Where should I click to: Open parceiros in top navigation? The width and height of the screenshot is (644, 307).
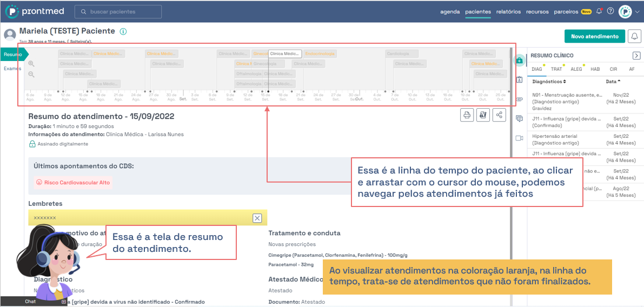coord(566,12)
